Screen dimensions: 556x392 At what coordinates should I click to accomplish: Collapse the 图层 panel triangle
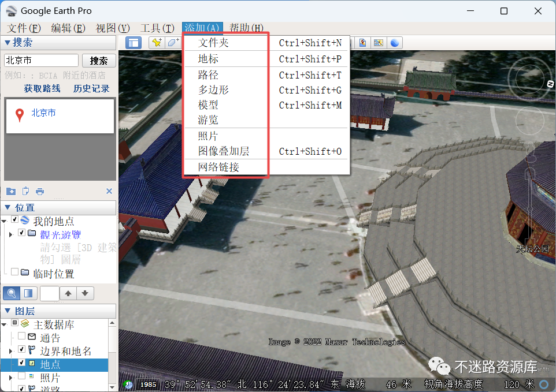coord(7,311)
